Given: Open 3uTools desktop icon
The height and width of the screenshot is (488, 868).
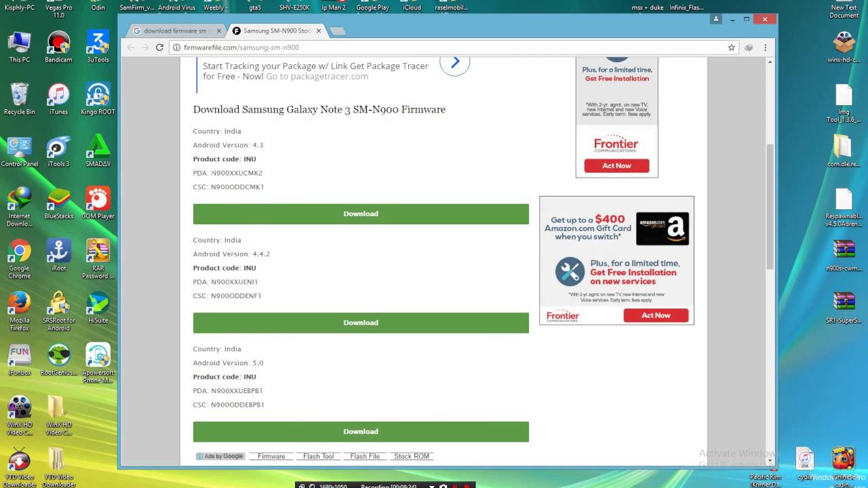Looking at the screenshot, I should pyautogui.click(x=98, y=46).
